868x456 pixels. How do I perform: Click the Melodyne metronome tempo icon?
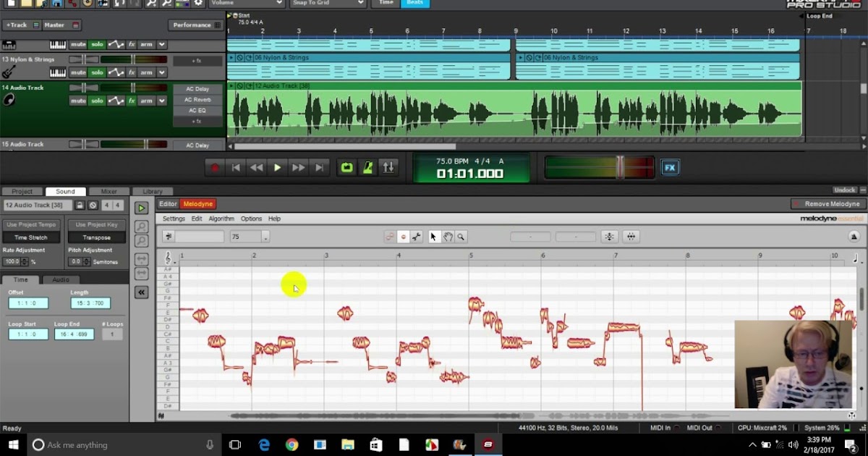(x=168, y=237)
